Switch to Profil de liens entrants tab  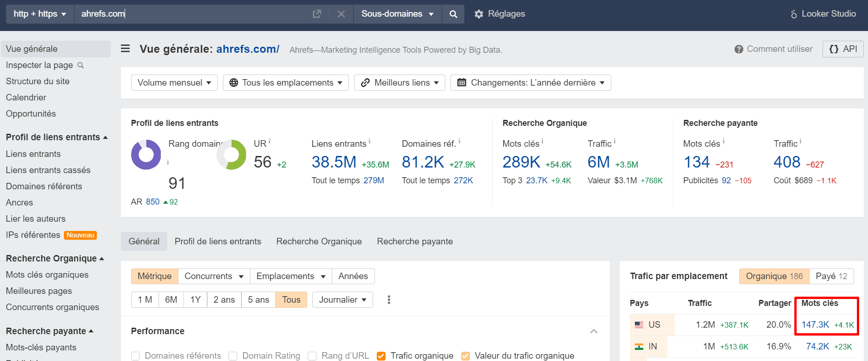pyautogui.click(x=218, y=242)
